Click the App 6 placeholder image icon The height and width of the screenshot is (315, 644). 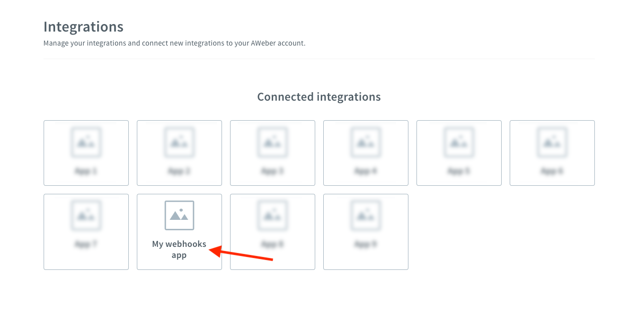coord(552,142)
